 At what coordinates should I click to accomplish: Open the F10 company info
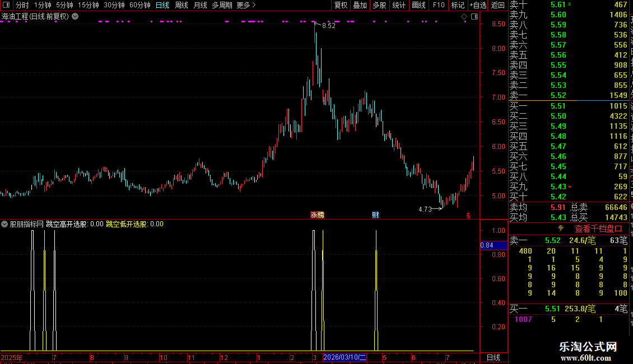tap(439, 5)
